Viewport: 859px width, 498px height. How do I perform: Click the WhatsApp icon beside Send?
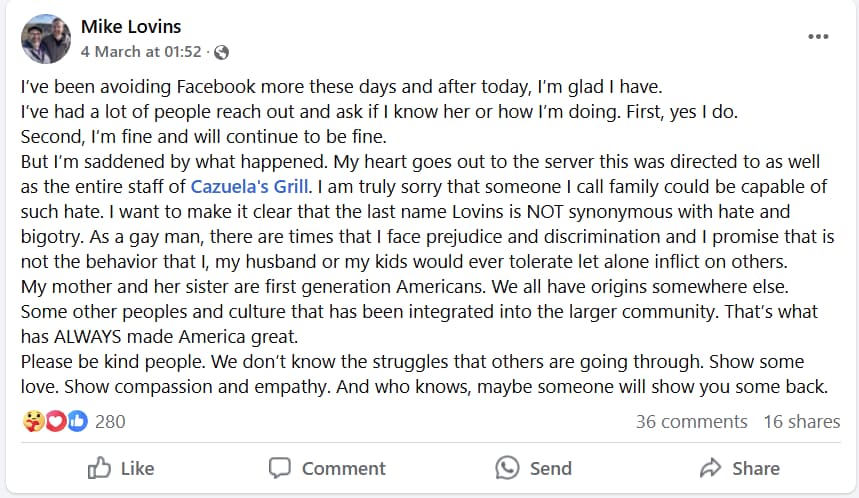pyautogui.click(x=508, y=467)
